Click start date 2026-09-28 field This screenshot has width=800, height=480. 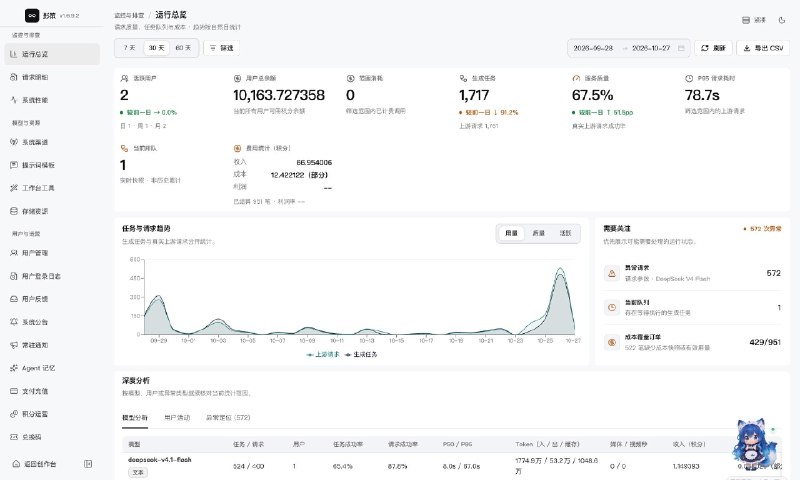593,48
